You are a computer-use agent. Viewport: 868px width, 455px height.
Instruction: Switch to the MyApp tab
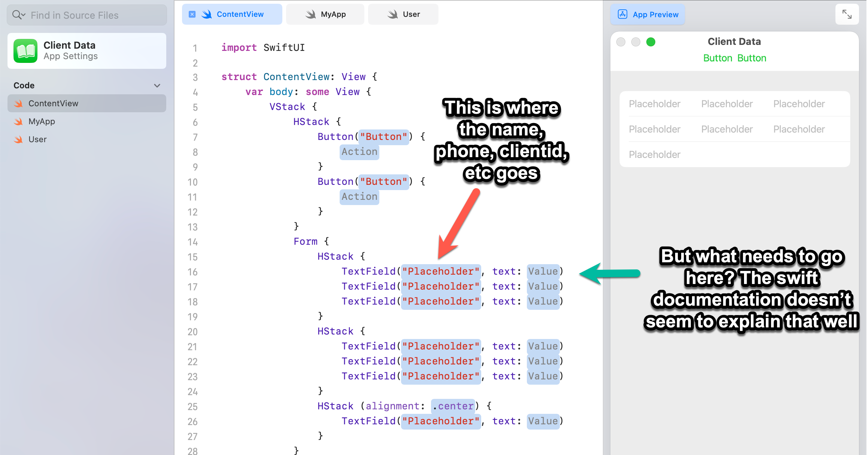tap(325, 14)
